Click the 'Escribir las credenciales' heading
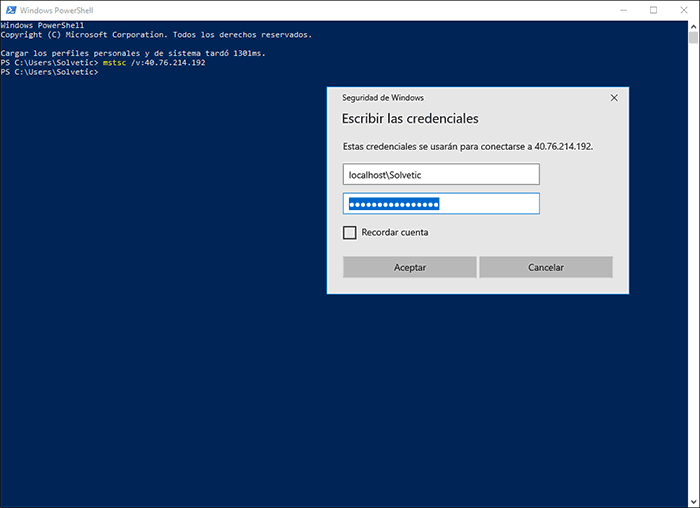This screenshot has width=700, height=508. tap(410, 119)
